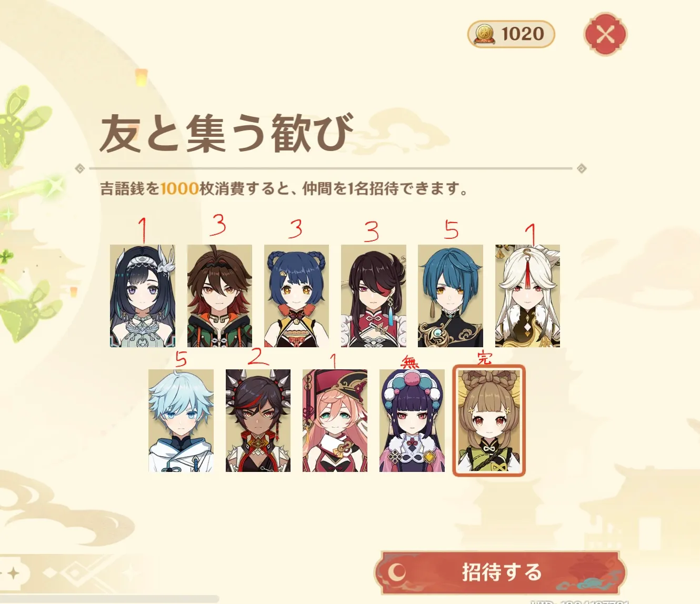The height and width of the screenshot is (604, 700).
Task: Click highlighted brown-haired girl in green outfit
Action: (x=489, y=420)
